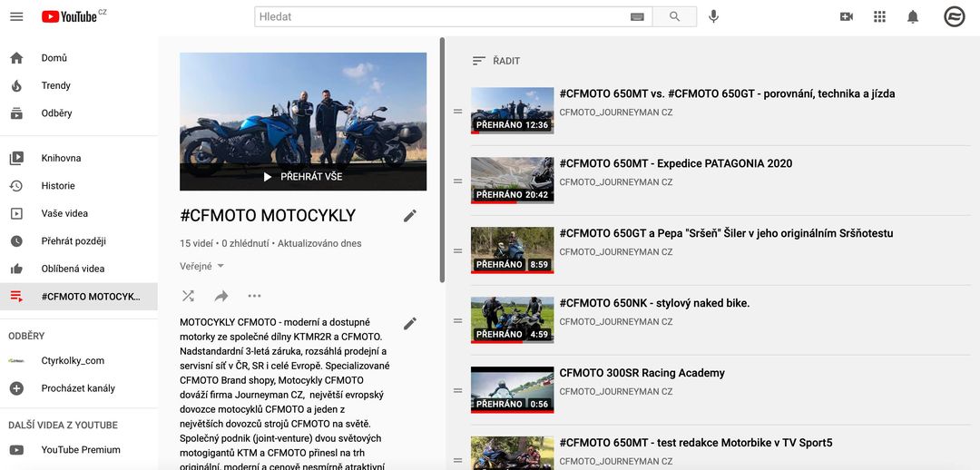The height and width of the screenshot is (470, 980).
Task: Grab reorder handle of 300SR Racing Academy
Action: (457, 391)
